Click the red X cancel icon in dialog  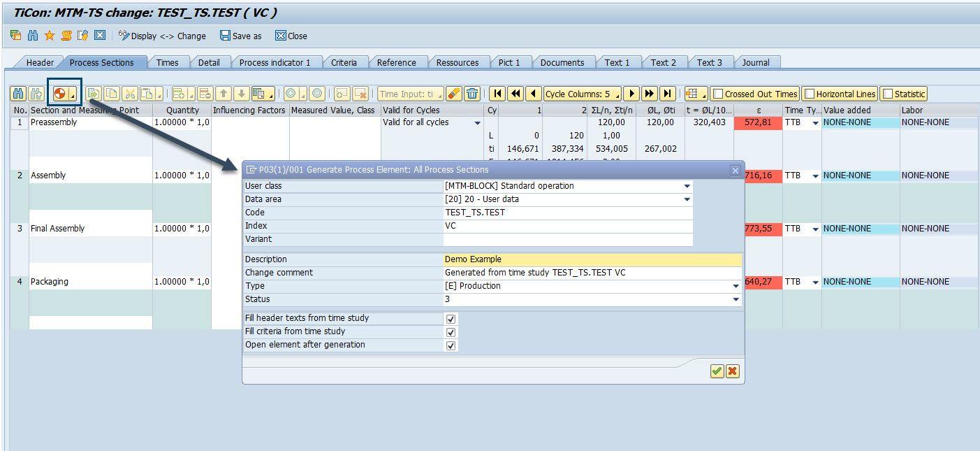click(732, 371)
